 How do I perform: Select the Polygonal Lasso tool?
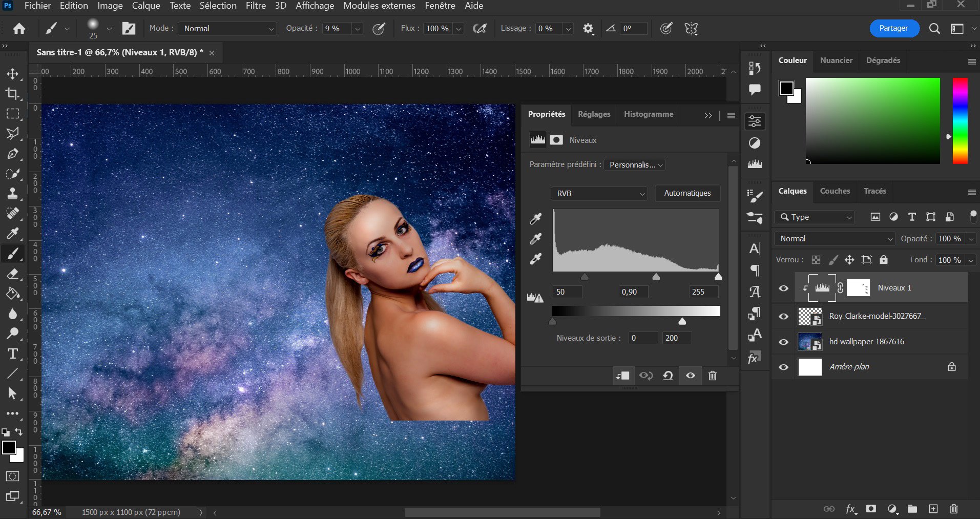[13, 134]
